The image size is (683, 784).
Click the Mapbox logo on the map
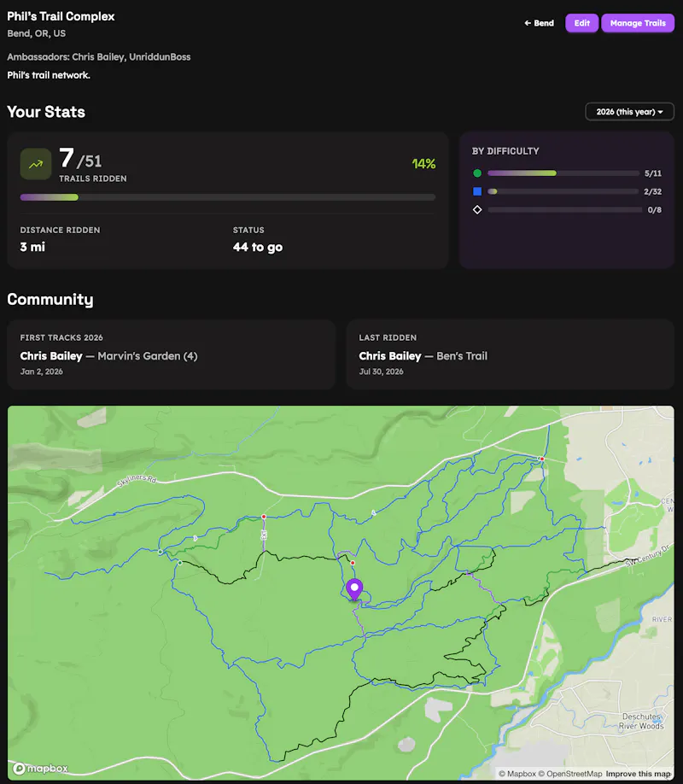coord(40,768)
